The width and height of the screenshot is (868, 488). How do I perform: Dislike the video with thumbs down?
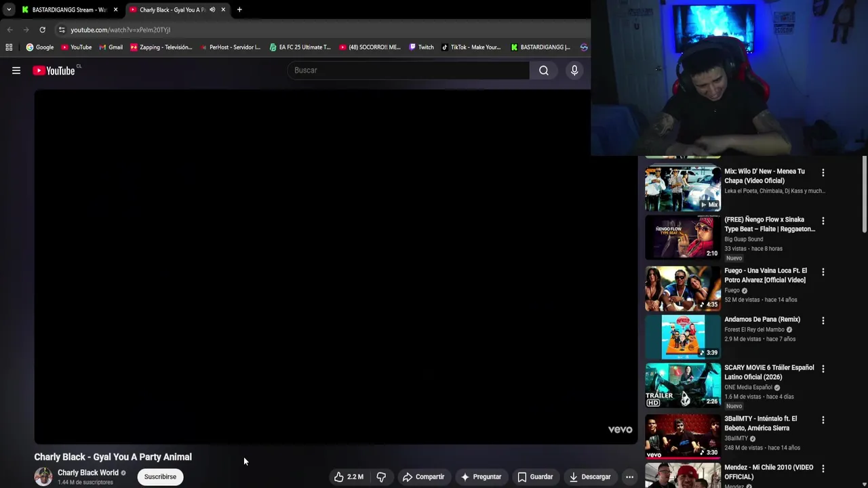pyautogui.click(x=381, y=477)
